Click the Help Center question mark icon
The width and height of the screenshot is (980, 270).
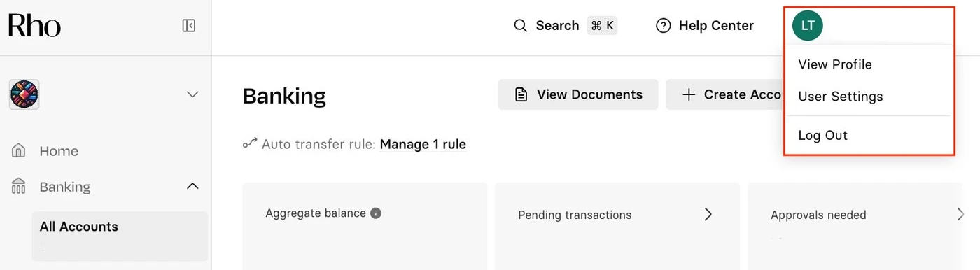pyautogui.click(x=663, y=26)
